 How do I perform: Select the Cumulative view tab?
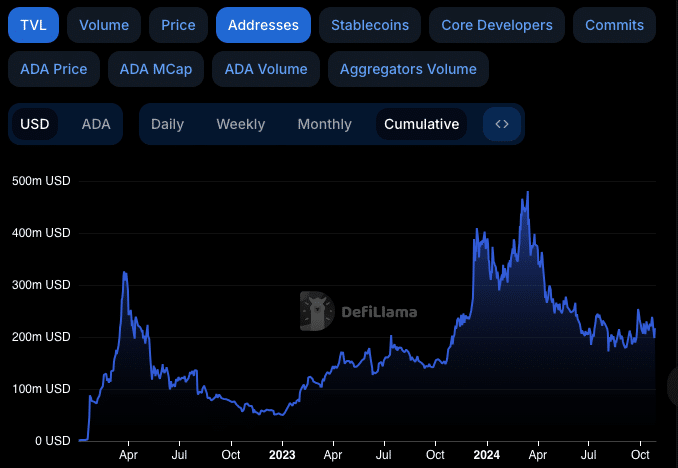click(x=421, y=124)
